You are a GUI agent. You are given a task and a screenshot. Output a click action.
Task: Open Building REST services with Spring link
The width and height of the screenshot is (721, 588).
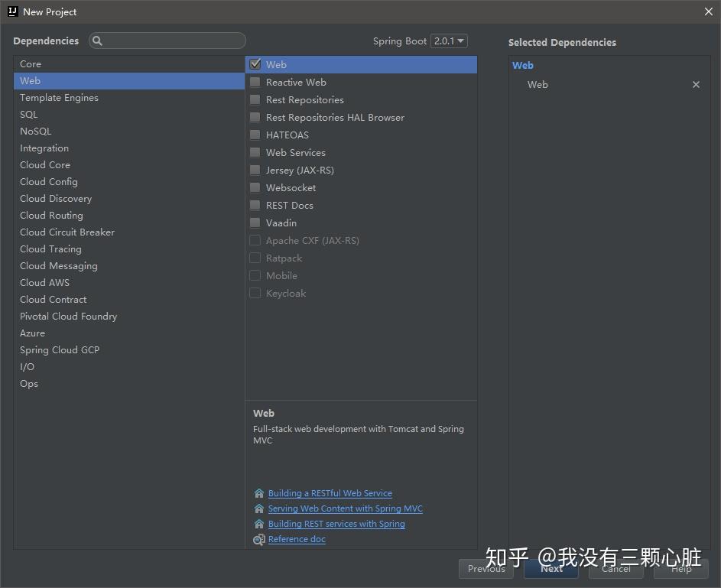point(336,524)
